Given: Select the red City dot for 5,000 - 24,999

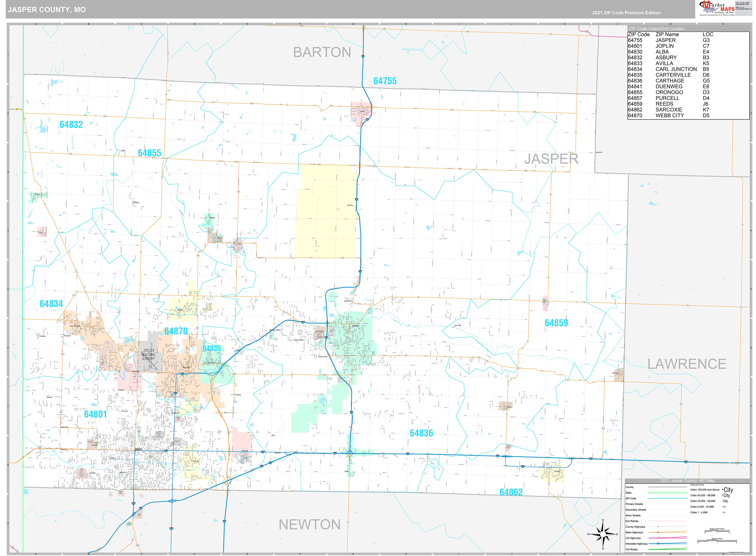Looking at the screenshot, I should click(x=723, y=507).
